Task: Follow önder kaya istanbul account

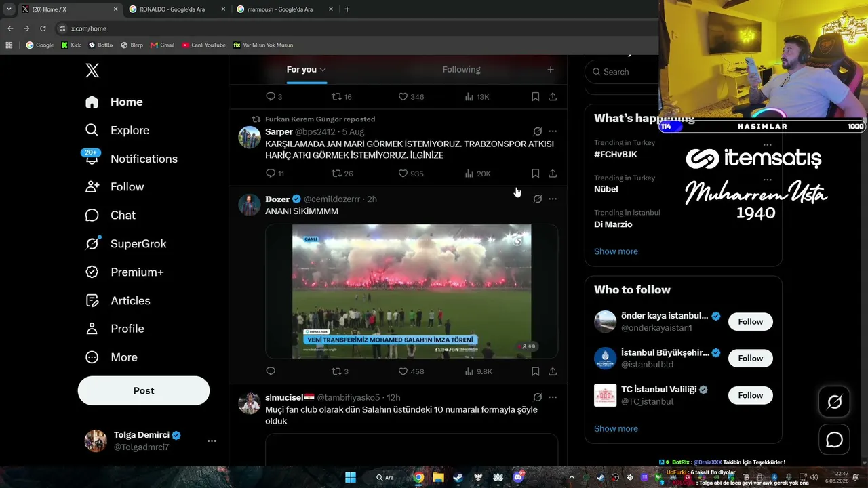Action: point(750,322)
